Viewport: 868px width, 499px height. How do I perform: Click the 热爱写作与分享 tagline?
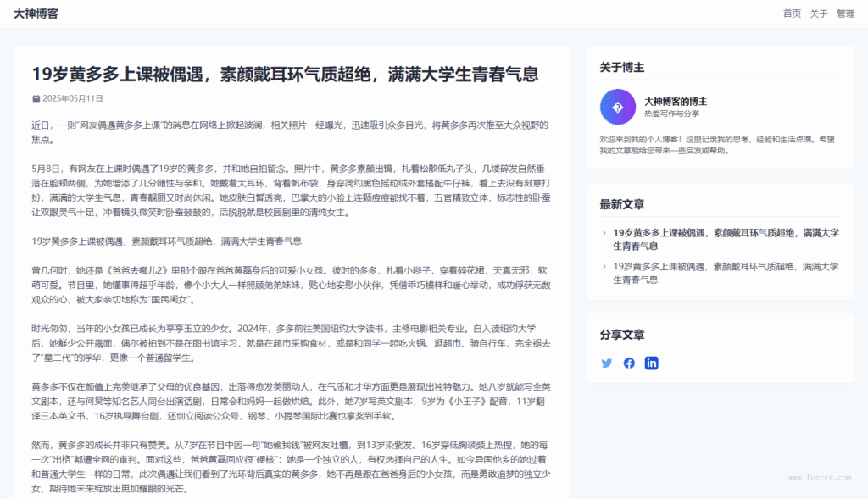(x=671, y=114)
